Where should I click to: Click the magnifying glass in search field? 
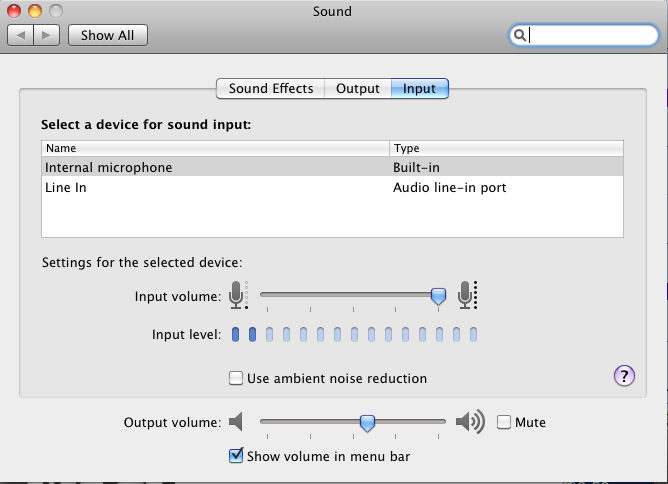519,35
